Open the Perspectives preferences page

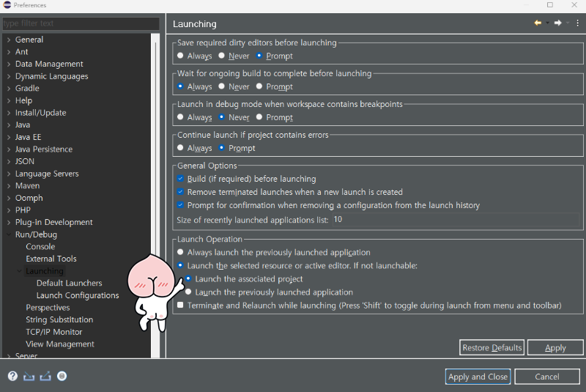pyautogui.click(x=48, y=308)
